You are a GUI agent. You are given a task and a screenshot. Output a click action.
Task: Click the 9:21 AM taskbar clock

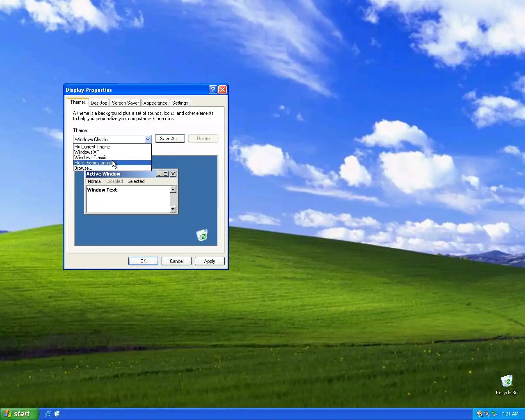tap(510, 414)
